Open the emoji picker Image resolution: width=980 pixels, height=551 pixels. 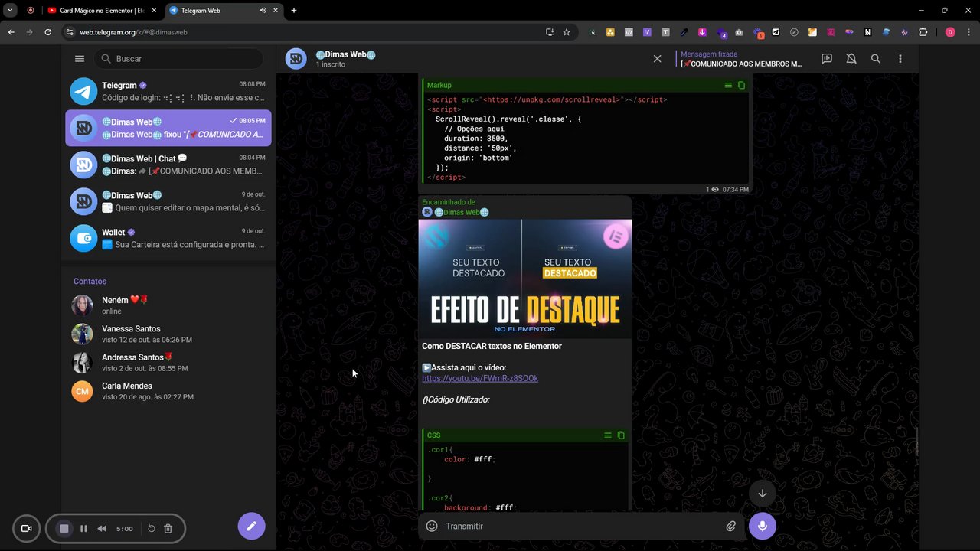pyautogui.click(x=432, y=527)
